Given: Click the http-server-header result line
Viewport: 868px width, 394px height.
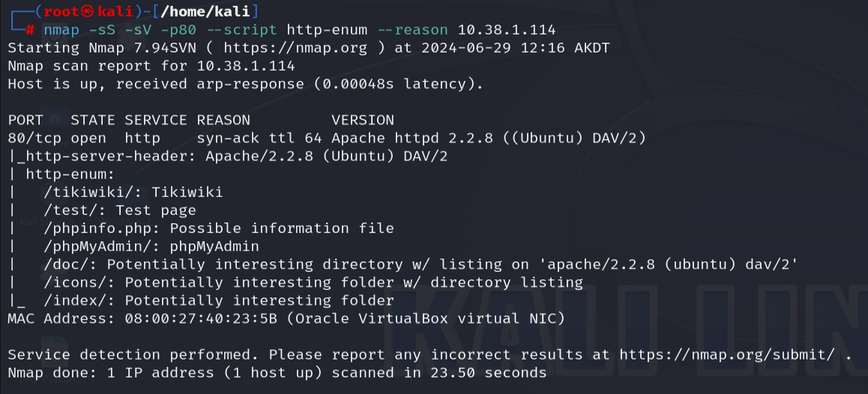Looking at the screenshot, I should tap(228, 157).
